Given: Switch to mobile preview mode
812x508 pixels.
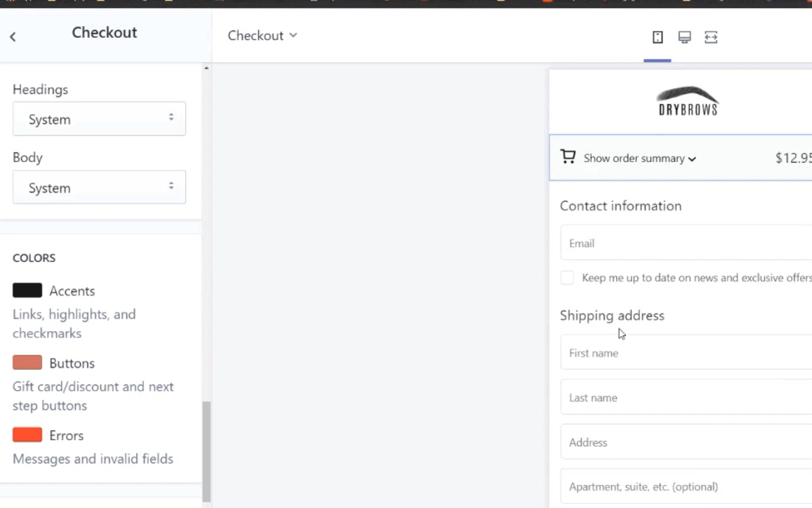Looking at the screenshot, I should (x=658, y=36).
